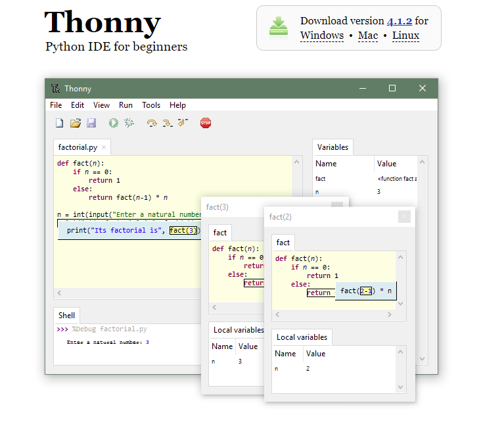Click fact(2) code scrollbar up arrow

(x=400, y=257)
